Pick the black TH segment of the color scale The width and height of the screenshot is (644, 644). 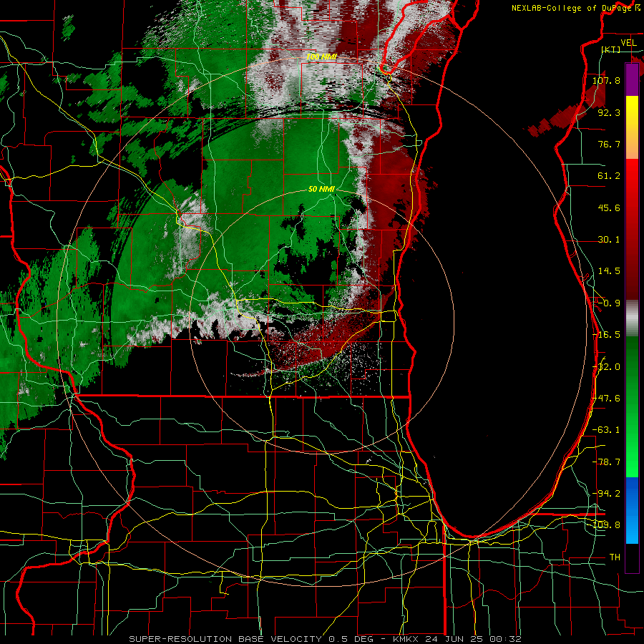[x=632, y=558]
